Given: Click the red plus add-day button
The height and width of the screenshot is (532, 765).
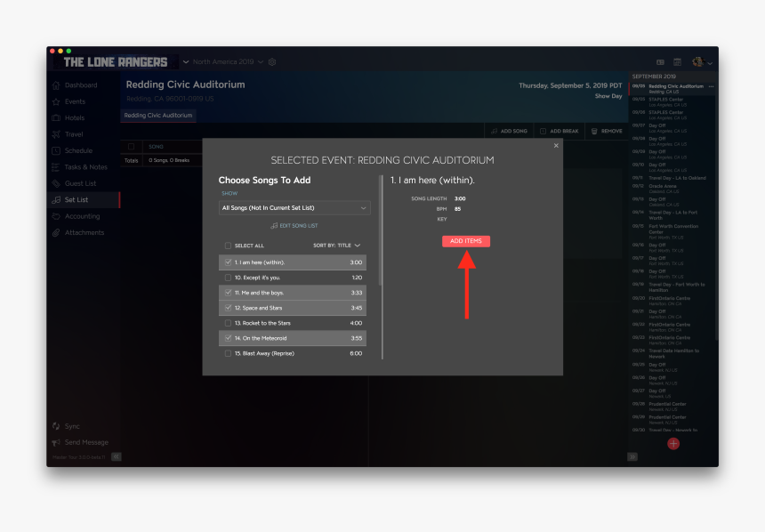Looking at the screenshot, I should pos(673,443).
